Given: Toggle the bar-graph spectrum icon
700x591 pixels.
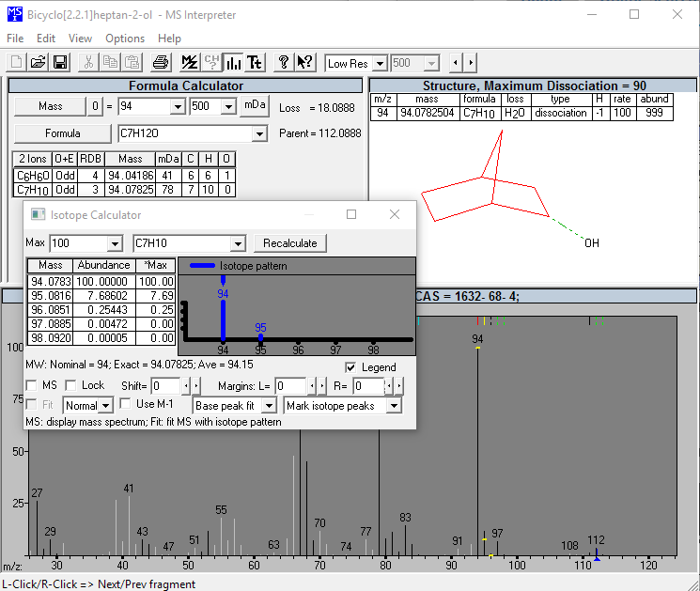Looking at the screenshot, I should (x=233, y=63).
